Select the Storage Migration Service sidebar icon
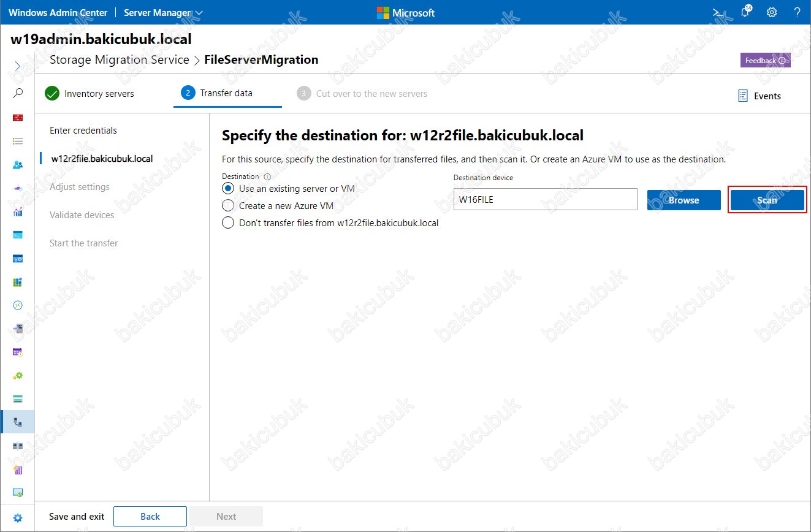The image size is (811, 532). click(x=18, y=422)
